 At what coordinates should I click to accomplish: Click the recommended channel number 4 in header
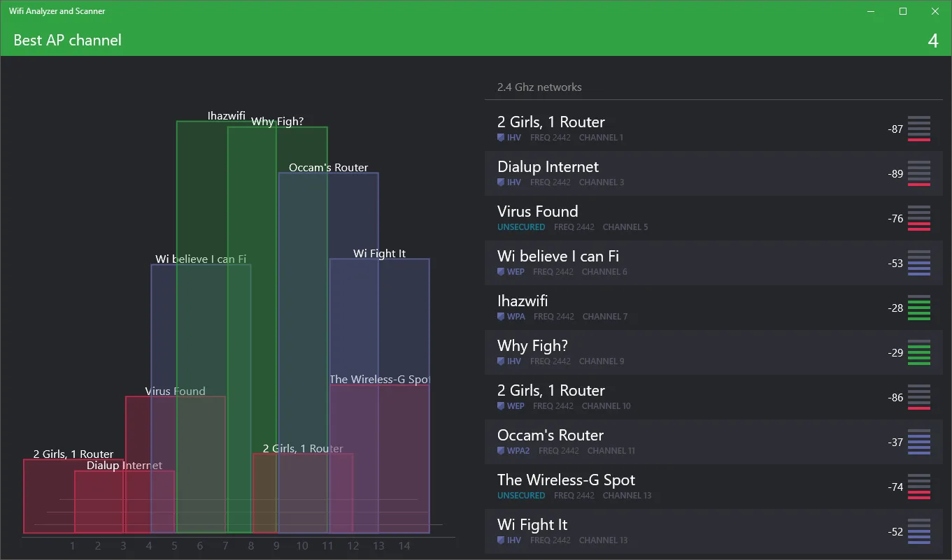coord(933,41)
